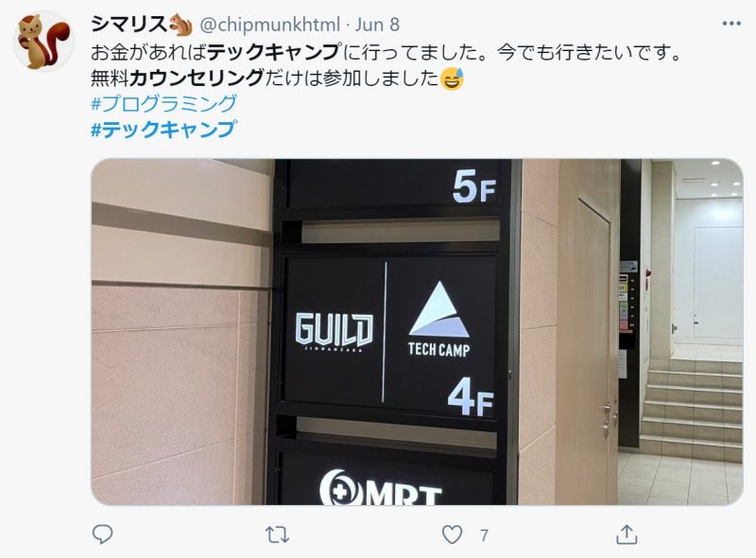
Task: Click the retweet arrows icon
Action: 277,535
